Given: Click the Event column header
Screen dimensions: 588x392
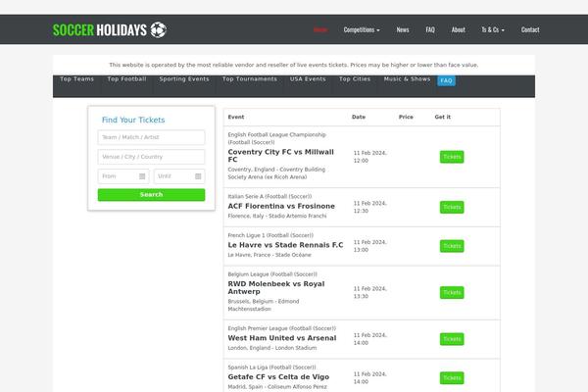Looking at the screenshot, I should 236,117.
